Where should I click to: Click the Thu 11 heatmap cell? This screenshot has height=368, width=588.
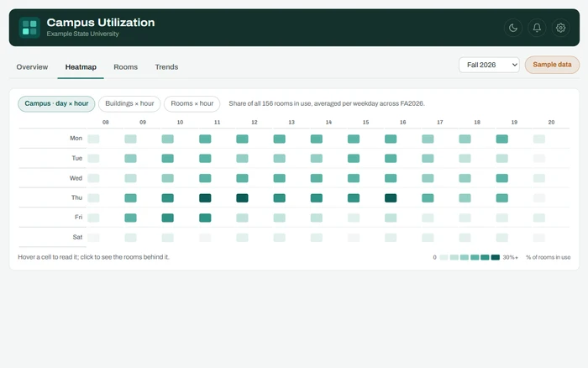point(205,197)
